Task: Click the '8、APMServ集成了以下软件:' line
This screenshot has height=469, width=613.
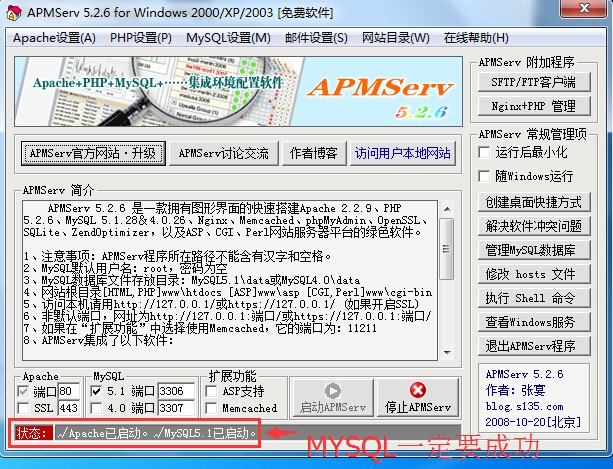Action: coord(99,340)
